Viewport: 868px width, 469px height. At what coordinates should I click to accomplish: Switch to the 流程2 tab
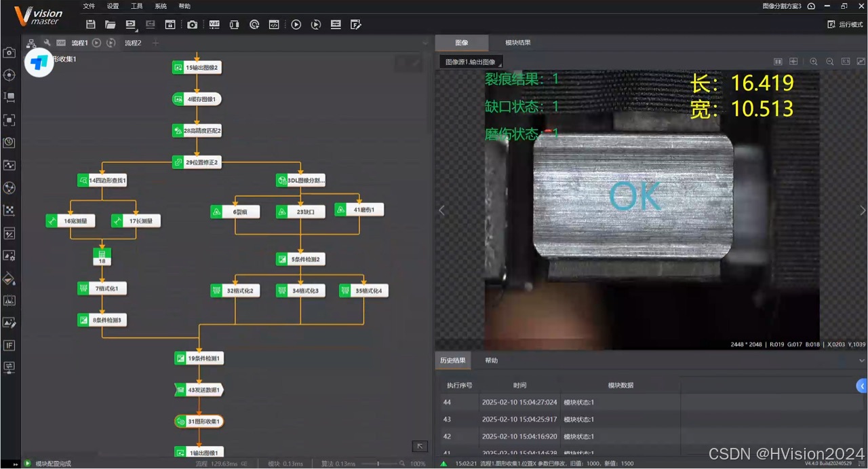[x=133, y=43]
